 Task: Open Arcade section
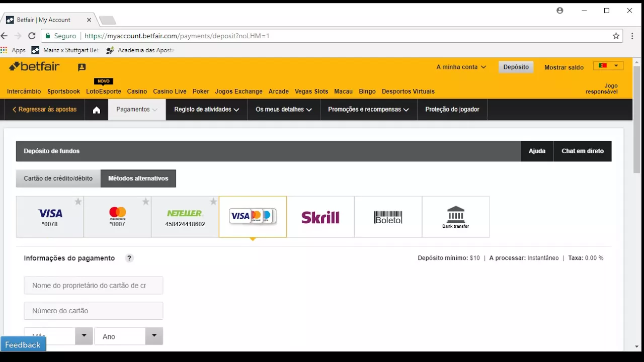coord(279,92)
